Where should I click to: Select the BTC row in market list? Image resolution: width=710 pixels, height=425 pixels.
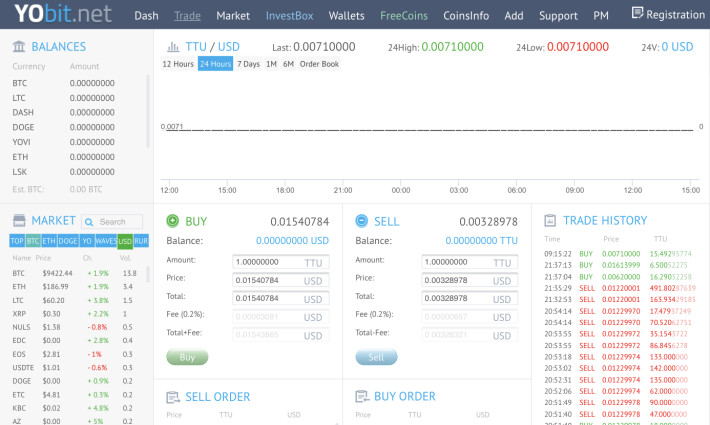coord(75,273)
